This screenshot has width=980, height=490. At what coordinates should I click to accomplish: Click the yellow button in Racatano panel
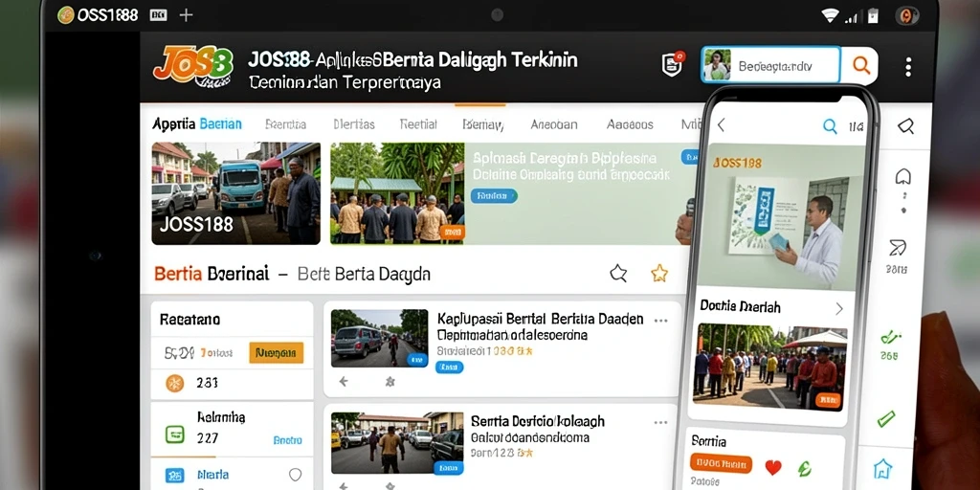coord(276,352)
